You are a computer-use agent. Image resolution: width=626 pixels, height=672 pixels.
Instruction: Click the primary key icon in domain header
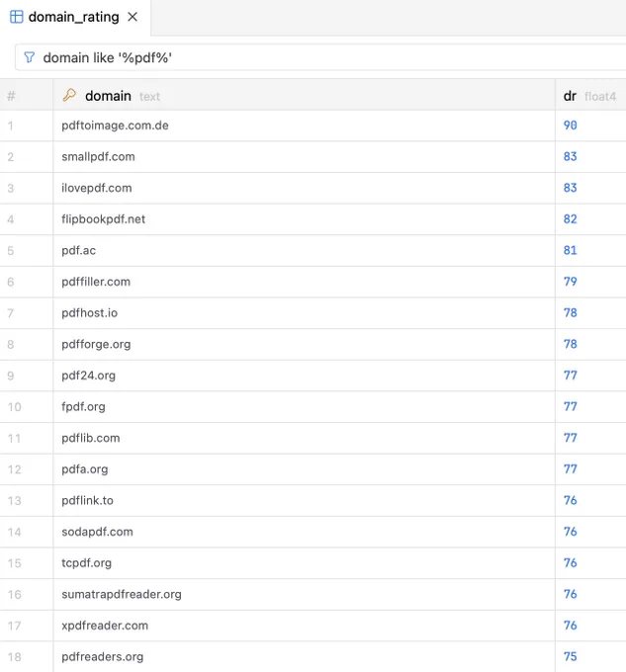click(69, 95)
